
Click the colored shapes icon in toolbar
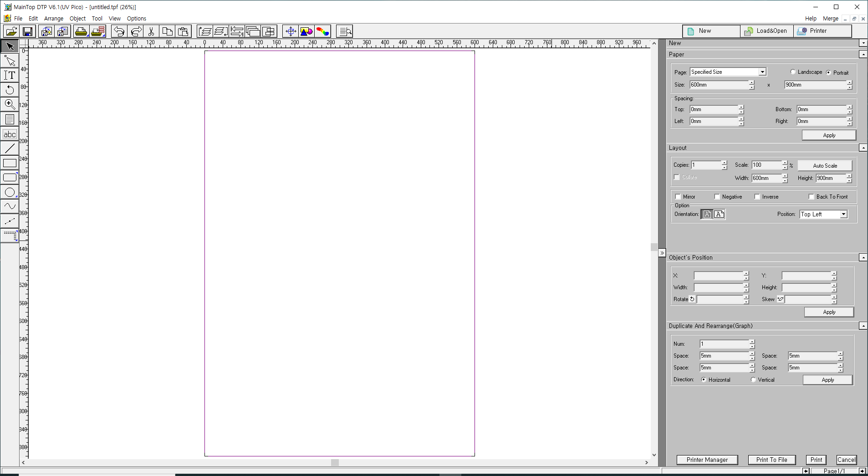point(306,31)
